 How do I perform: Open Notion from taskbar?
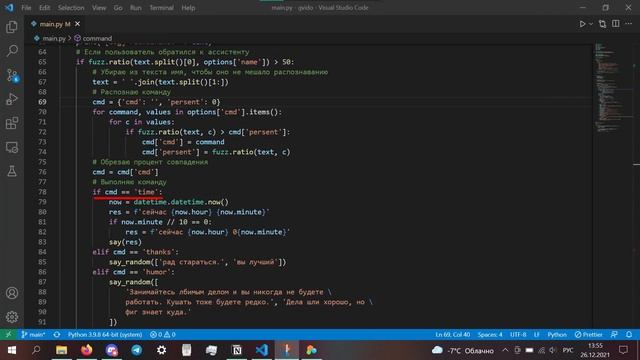point(237,350)
